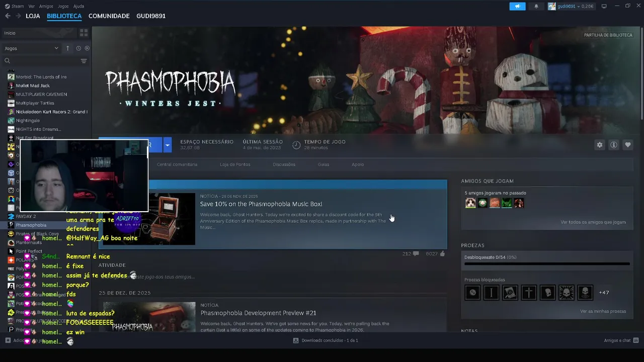Open the Ajuda menu
Screen dimensions: 644x362
[x=79, y=7]
